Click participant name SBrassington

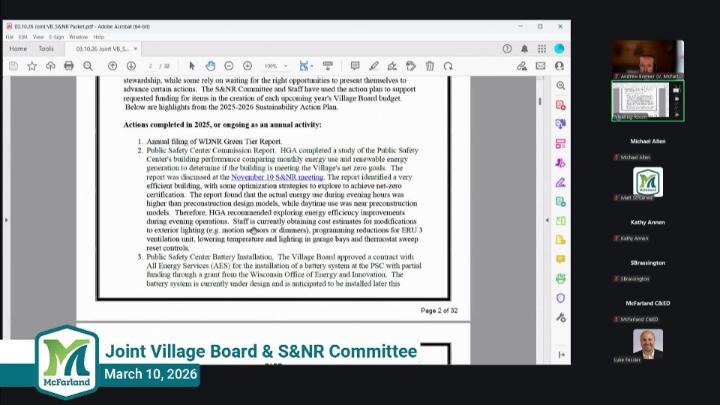[x=648, y=263]
